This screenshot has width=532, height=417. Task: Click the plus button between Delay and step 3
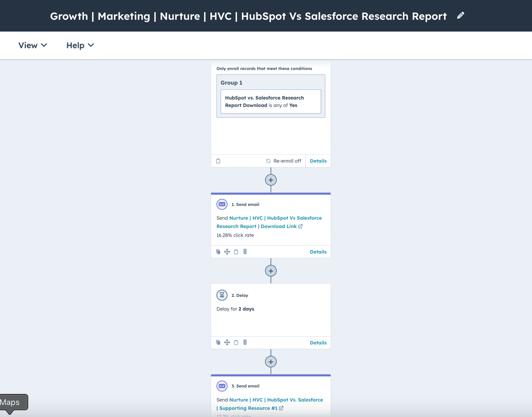(271, 362)
